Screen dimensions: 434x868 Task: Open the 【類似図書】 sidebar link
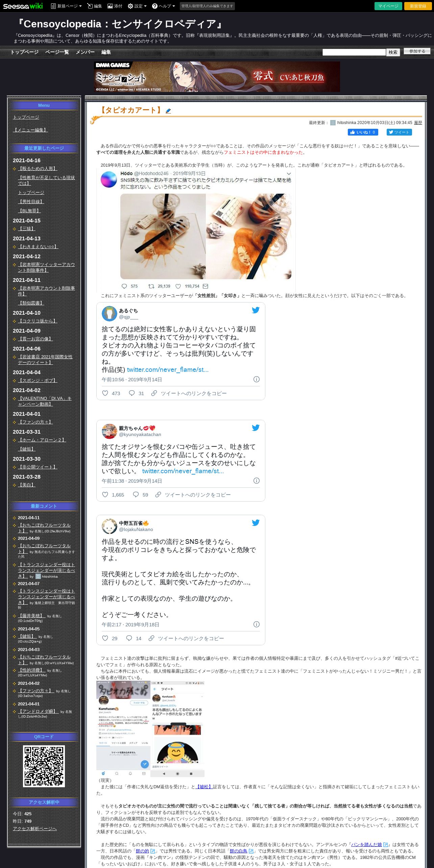(x=31, y=303)
